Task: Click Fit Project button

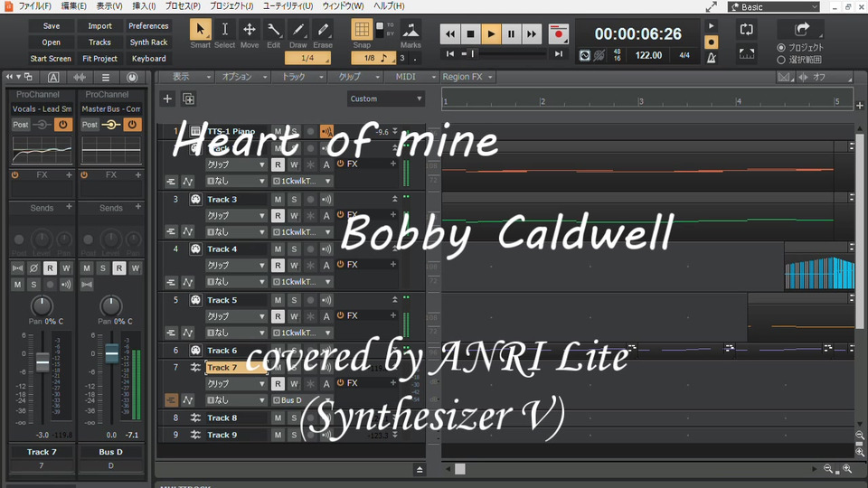Action: (x=99, y=58)
